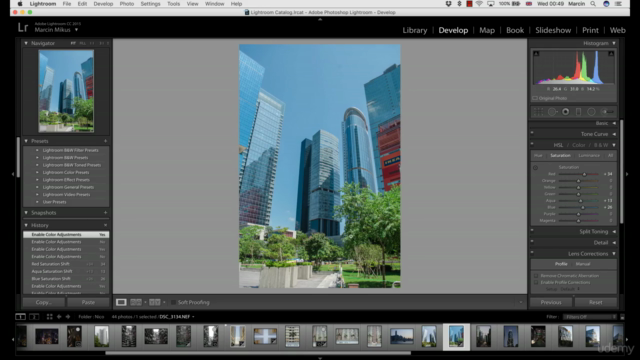Screen dimensions: 640x360
Task: Create a new snapshot with plus icon
Action: coord(105,213)
